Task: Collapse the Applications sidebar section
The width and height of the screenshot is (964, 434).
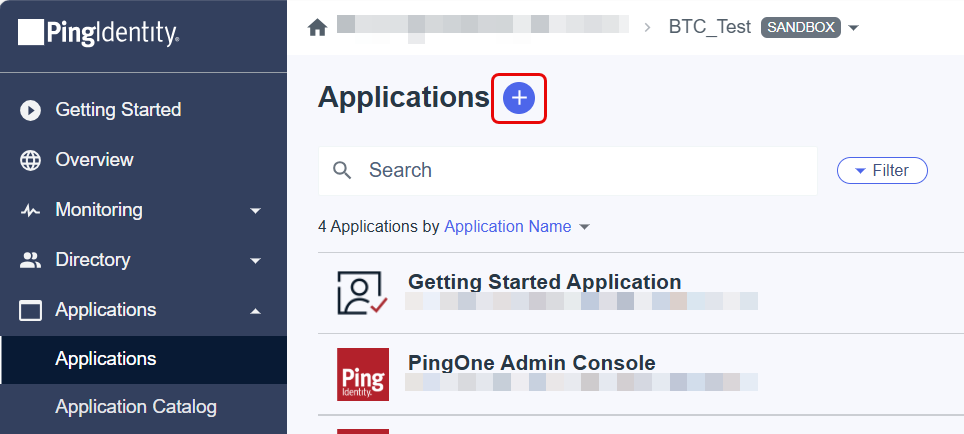Action: [x=256, y=310]
